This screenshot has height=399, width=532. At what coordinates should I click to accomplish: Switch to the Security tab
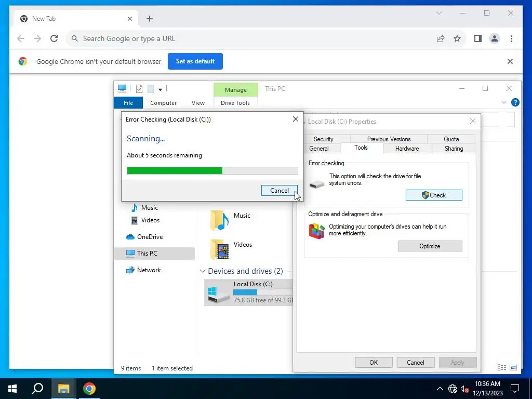click(323, 139)
